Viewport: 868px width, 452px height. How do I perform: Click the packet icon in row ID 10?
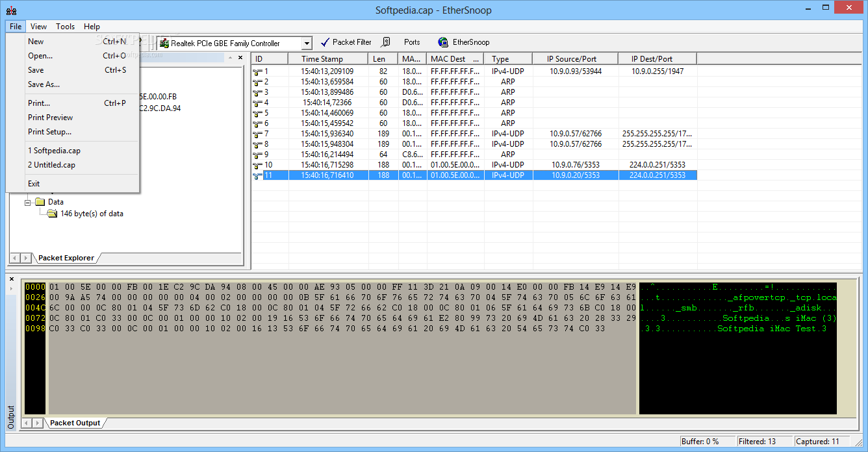257,165
